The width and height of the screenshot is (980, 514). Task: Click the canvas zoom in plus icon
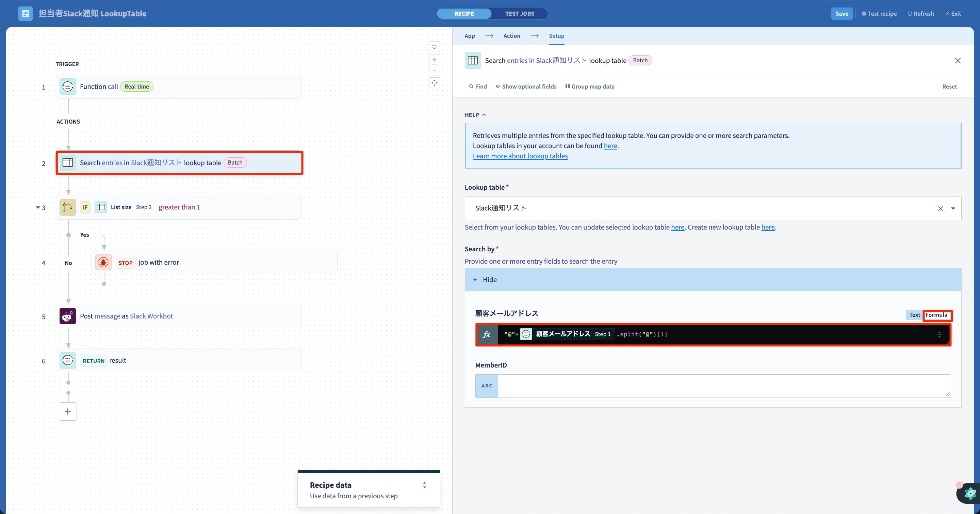click(434, 60)
